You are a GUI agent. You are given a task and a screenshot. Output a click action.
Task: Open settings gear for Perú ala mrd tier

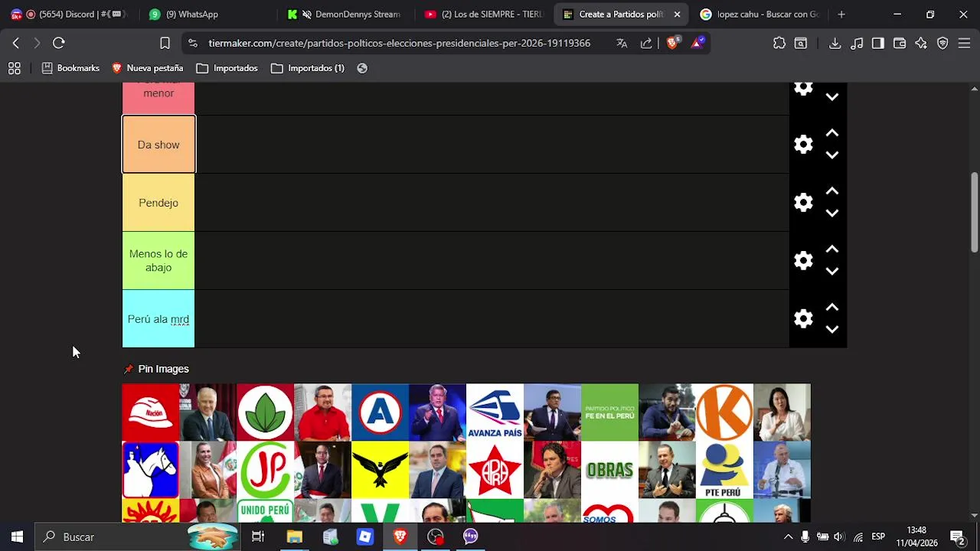point(803,319)
